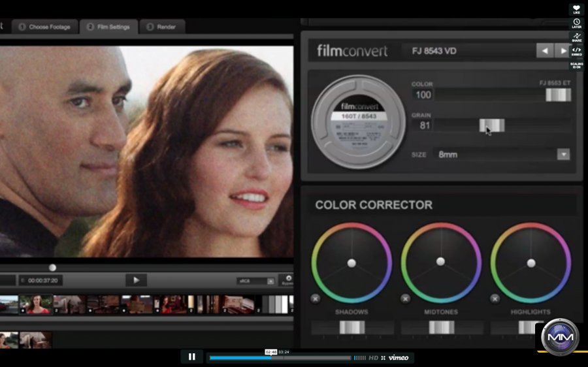
Task: Add video to Watch Later
Action: tap(576, 23)
